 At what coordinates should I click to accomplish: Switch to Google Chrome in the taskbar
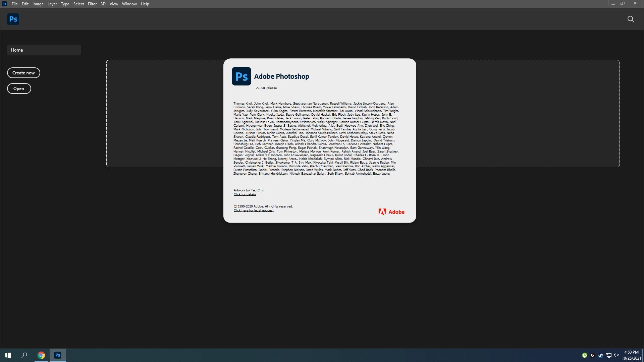point(41,355)
